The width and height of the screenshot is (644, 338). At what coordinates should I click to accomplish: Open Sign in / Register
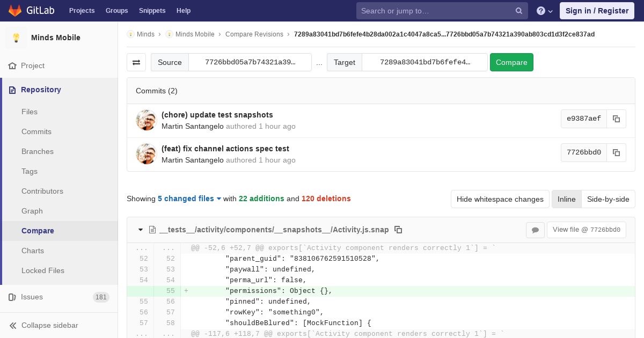(597, 11)
